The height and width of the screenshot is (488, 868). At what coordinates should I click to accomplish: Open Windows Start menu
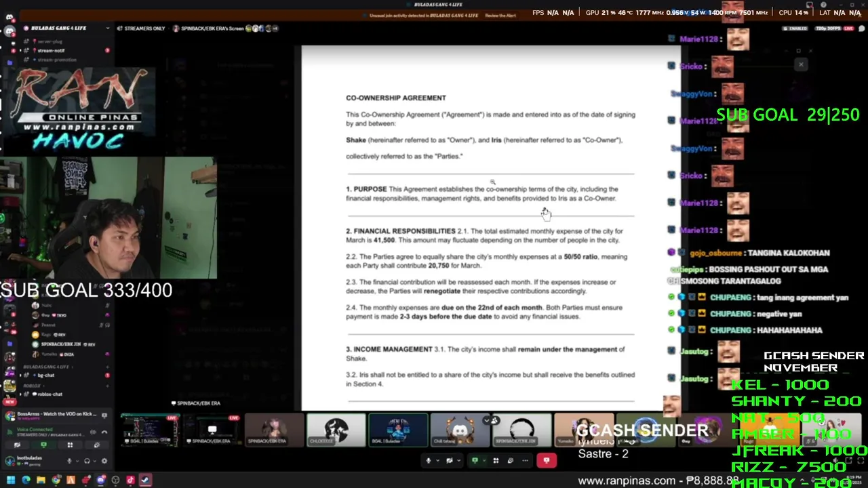pos(11,481)
